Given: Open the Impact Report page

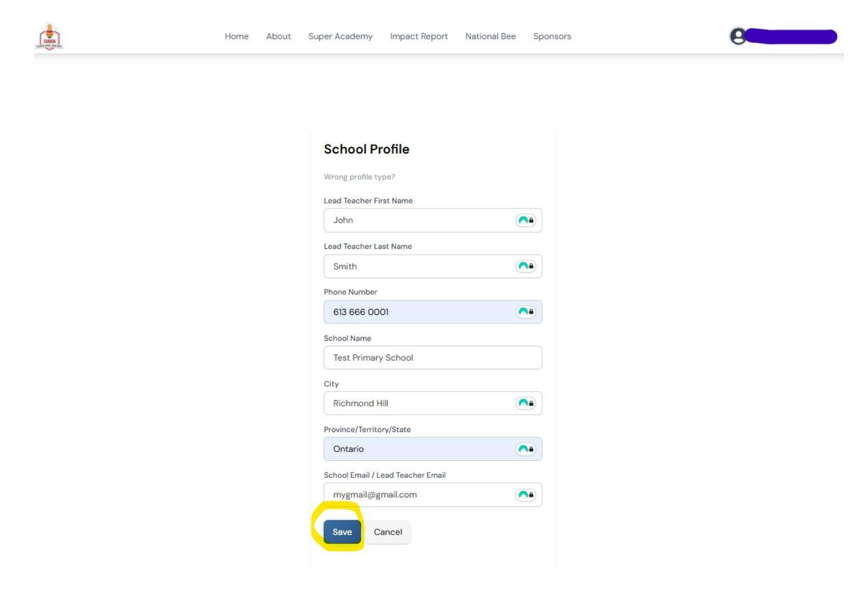Looking at the screenshot, I should (419, 37).
